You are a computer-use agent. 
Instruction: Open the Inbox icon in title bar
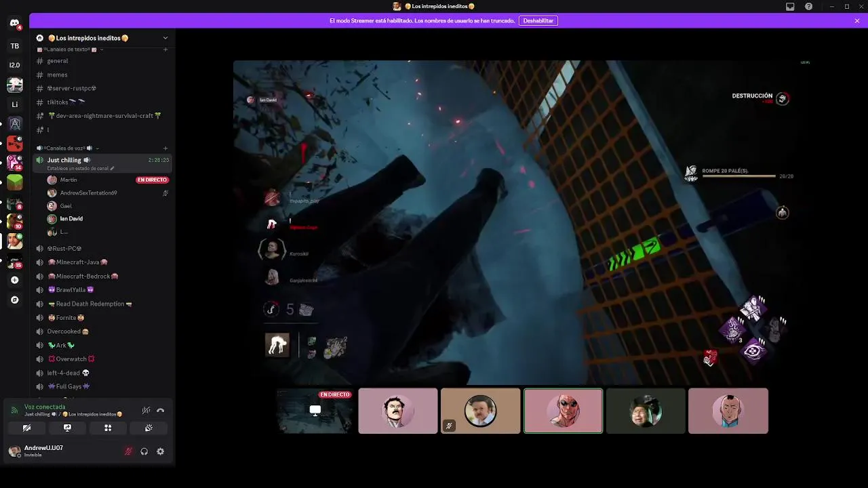point(790,6)
